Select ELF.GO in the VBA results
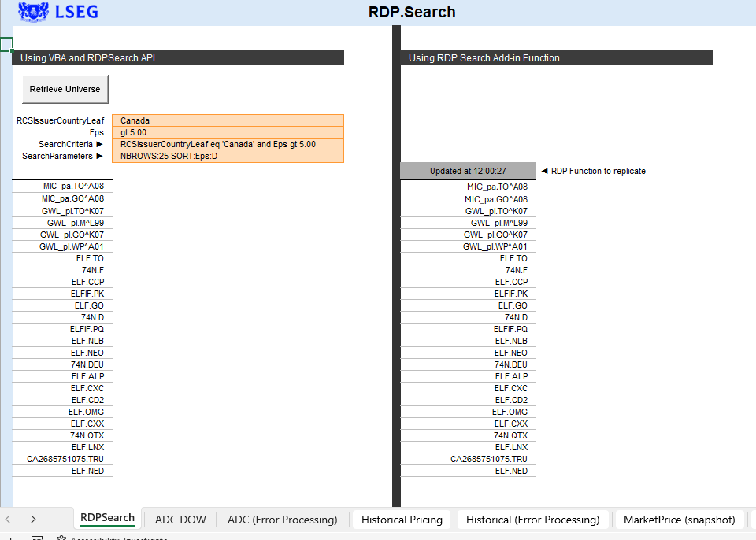 coord(62,305)
